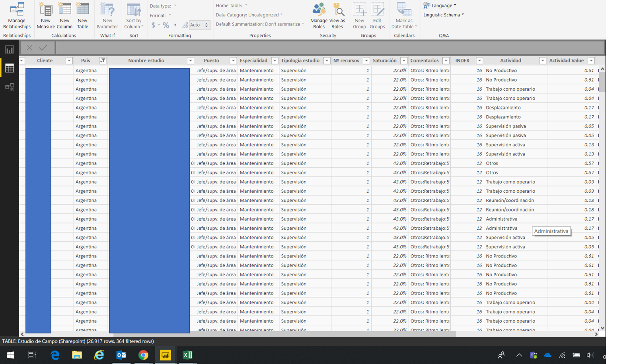Select the Especialidad column header
The height and width of the screenshot is (364, 629).
coord(253,60)
